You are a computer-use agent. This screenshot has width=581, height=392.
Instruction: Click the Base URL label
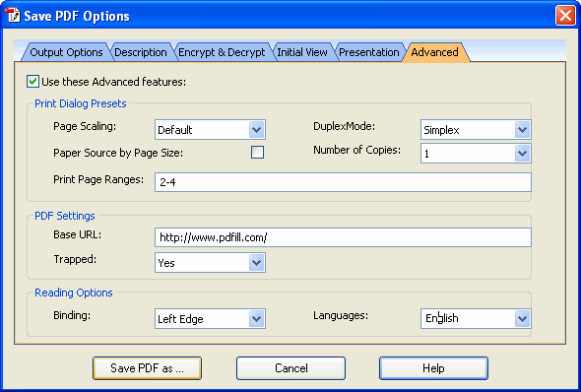pyautogui.click(x=78, y=234)
